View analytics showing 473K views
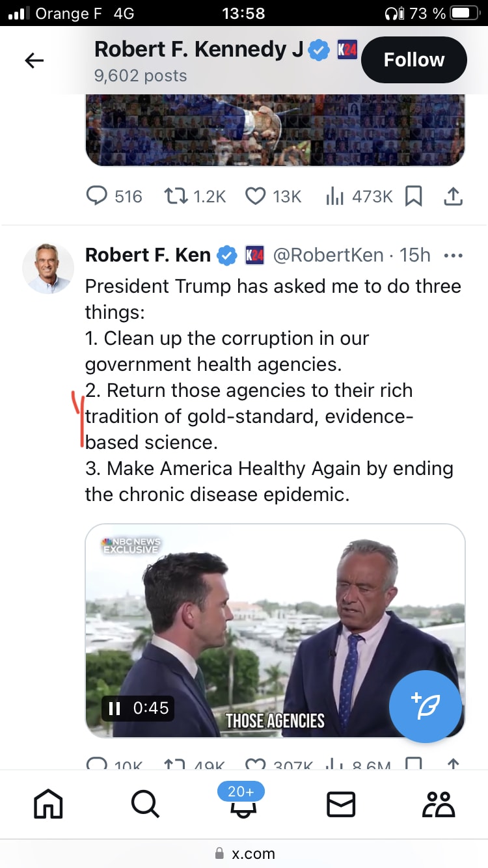 click(x=334, y=197)
